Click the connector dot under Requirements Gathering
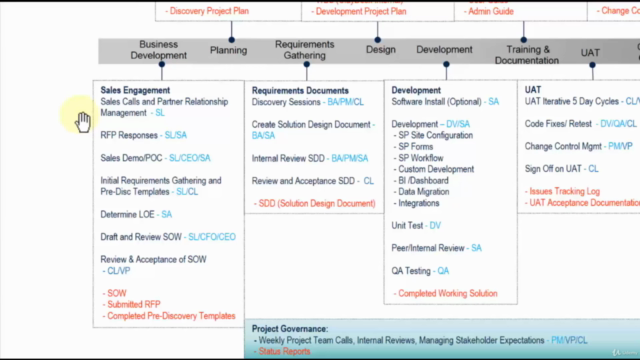The height and width of the screenshot is (360, 640). 307,64
